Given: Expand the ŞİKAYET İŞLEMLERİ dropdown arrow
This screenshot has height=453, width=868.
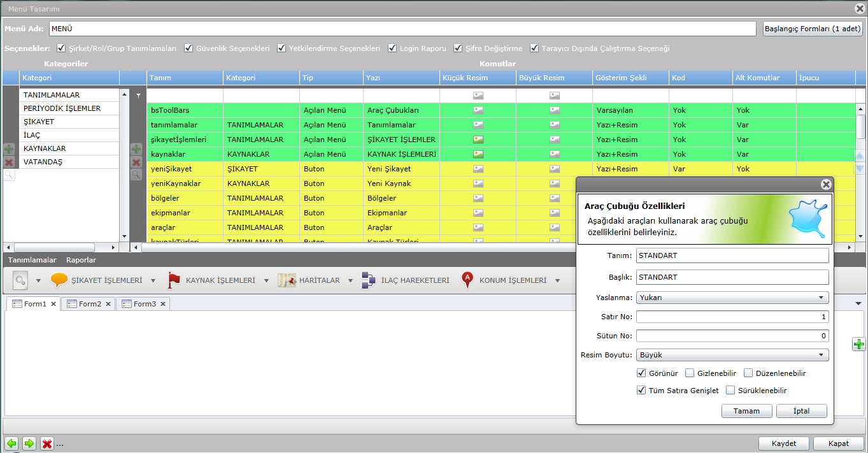Looking at the screenshot, I should click(153, 281).
